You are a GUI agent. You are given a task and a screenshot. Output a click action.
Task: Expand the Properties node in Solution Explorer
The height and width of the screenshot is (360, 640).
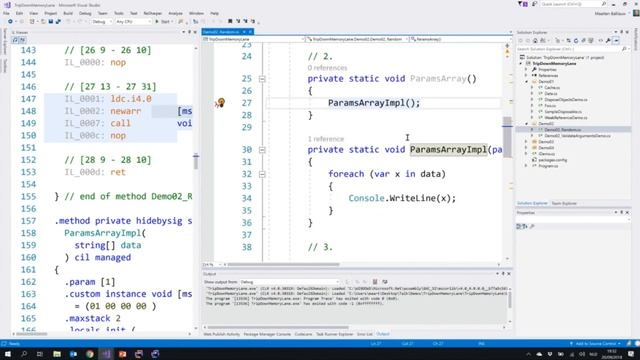click(x=526, y=70)
